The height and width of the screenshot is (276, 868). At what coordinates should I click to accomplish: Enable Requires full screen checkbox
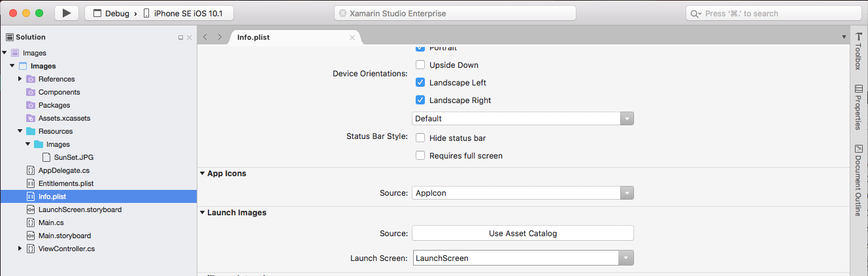pos(420,156)
